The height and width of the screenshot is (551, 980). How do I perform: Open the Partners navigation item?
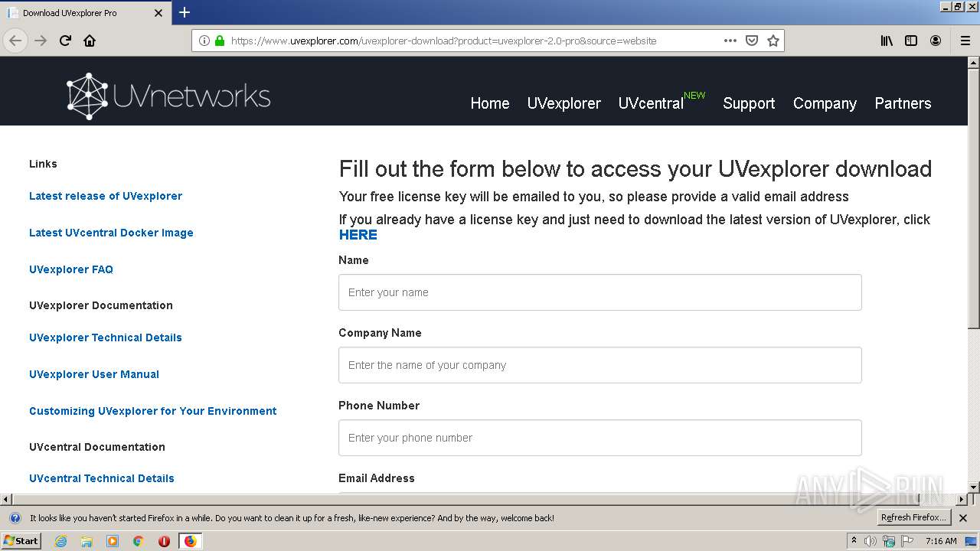[903, 103]
